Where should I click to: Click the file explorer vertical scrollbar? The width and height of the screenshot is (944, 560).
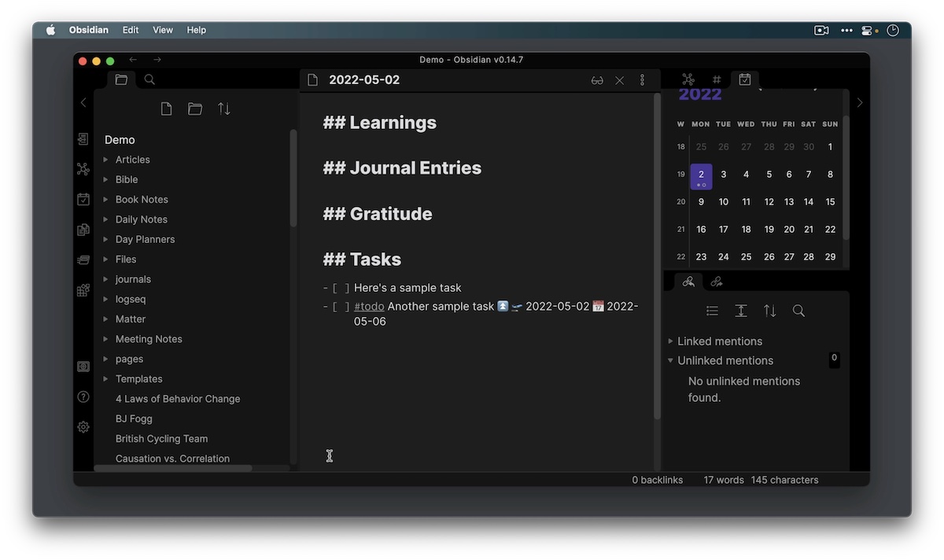click(293, 179)
